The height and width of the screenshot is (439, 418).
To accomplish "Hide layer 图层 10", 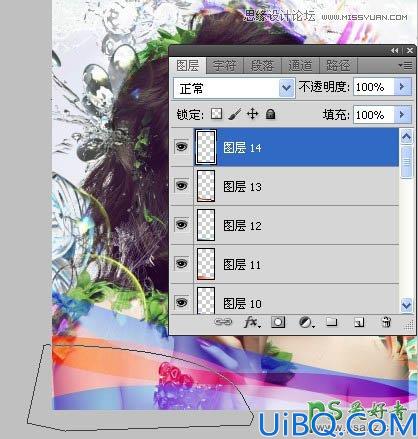I will 181,302.
